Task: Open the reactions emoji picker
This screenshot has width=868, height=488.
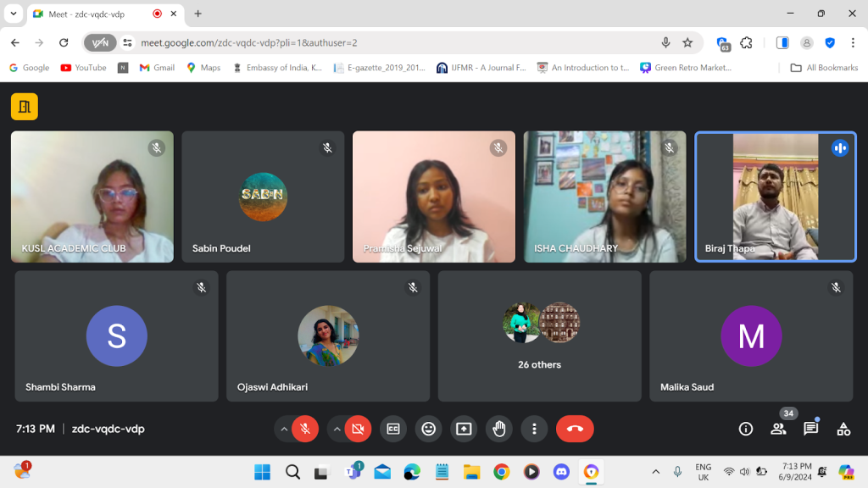Action: point(428,429)
